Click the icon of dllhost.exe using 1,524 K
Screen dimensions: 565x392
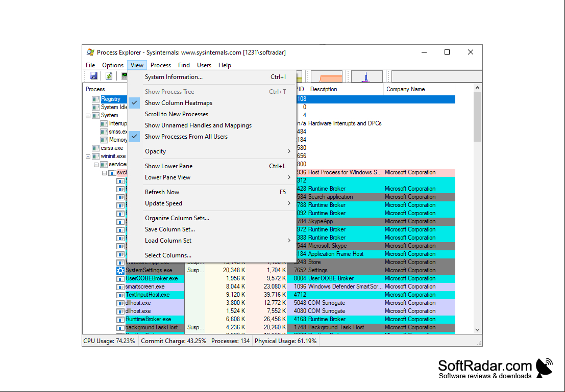[120, 311]
